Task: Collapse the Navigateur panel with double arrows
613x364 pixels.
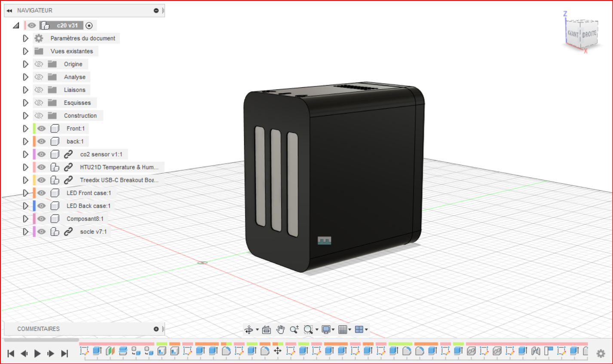Action: pos(9,11)
